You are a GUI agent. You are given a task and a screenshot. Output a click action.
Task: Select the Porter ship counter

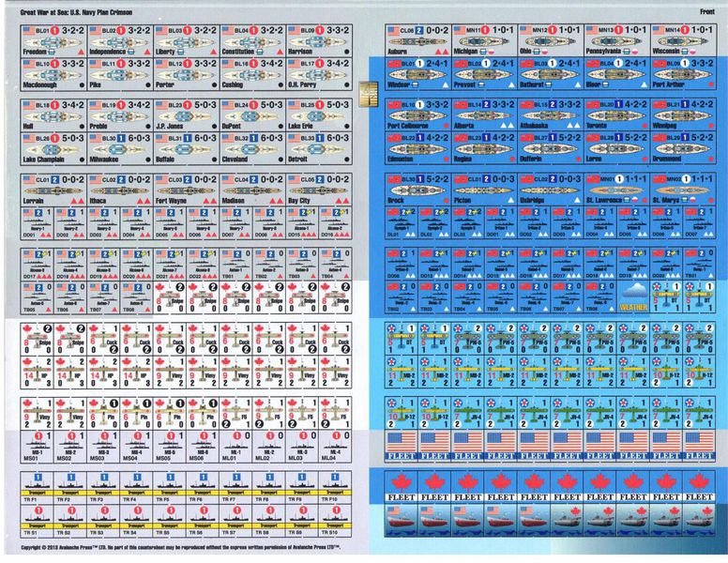click(186, 74)
